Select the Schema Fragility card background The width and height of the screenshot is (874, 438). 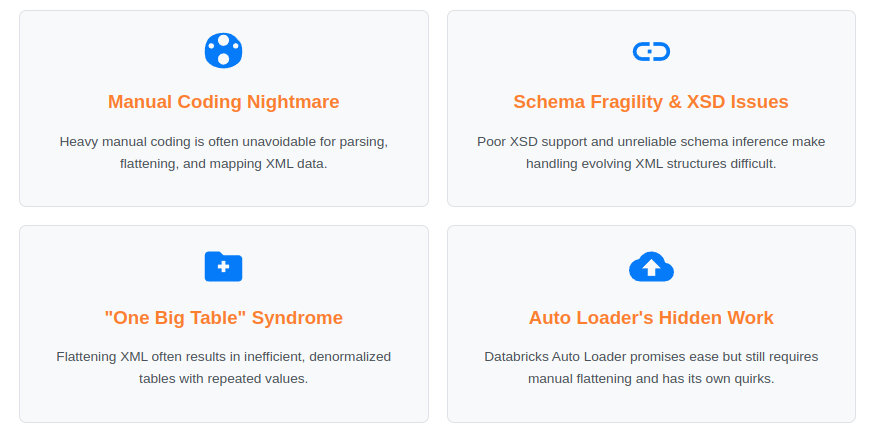651,108
